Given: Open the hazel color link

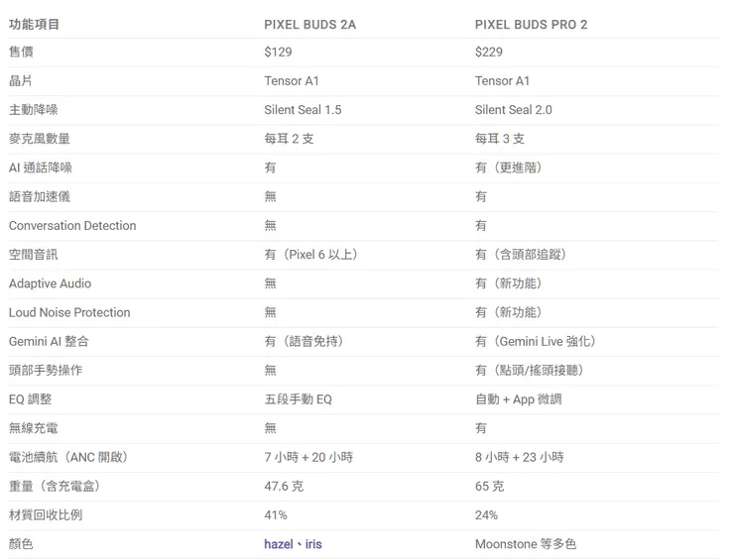Looking at the screenshot, I should pyautogui.click(x=279, y=544).
